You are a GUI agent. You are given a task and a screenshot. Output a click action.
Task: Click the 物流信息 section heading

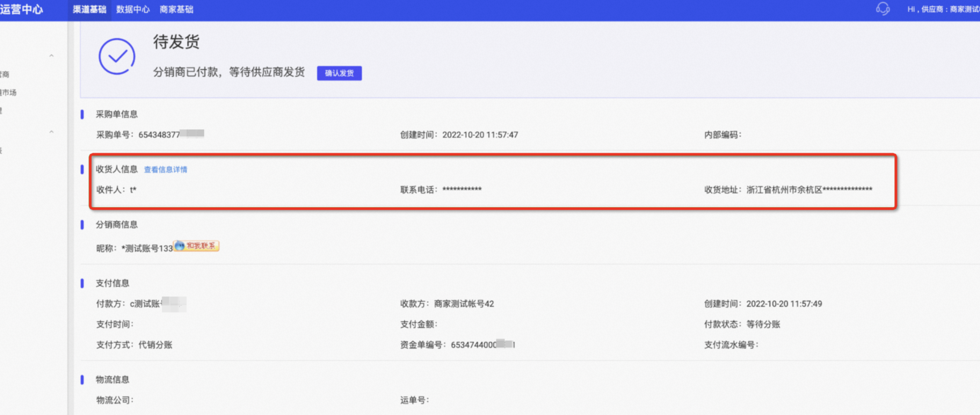click(x=113, y=379)
